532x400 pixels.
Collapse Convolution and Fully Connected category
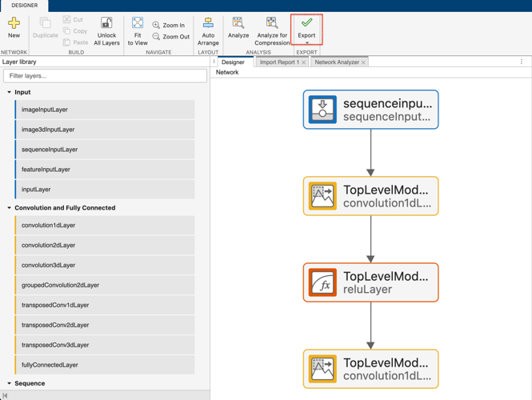click(9, 208)
